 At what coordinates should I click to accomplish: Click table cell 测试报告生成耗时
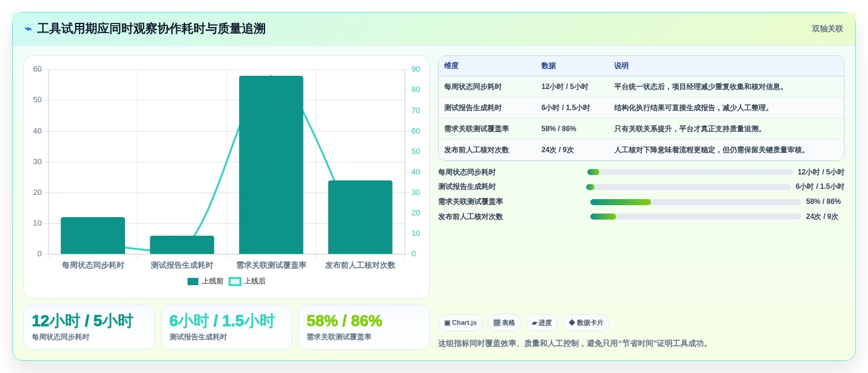tap(473, 108)
